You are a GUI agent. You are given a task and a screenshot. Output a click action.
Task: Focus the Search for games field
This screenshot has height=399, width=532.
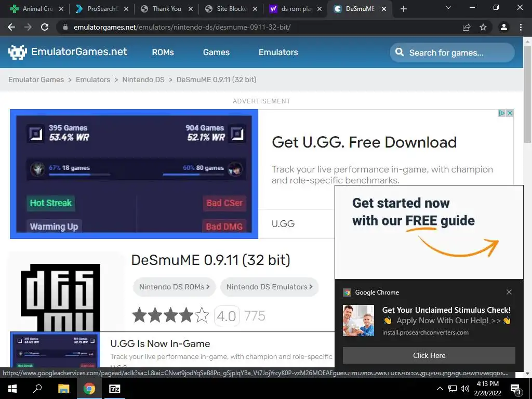(452, 52)
